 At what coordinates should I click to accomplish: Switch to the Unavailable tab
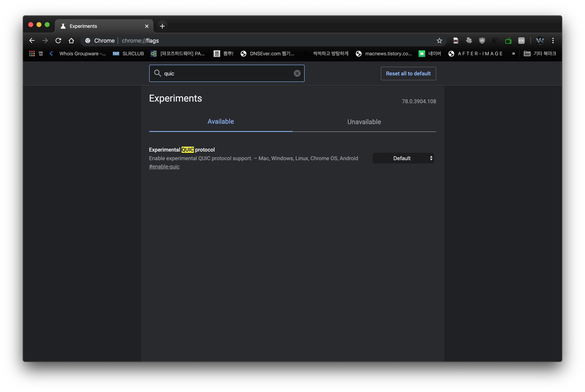click(364, 122)
